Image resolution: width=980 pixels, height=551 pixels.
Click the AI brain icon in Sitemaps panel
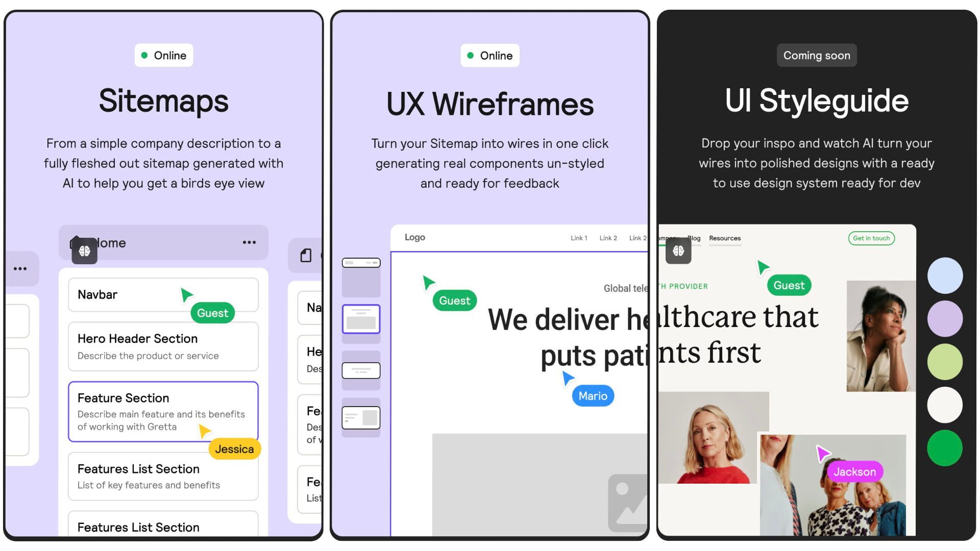point(84,251)
